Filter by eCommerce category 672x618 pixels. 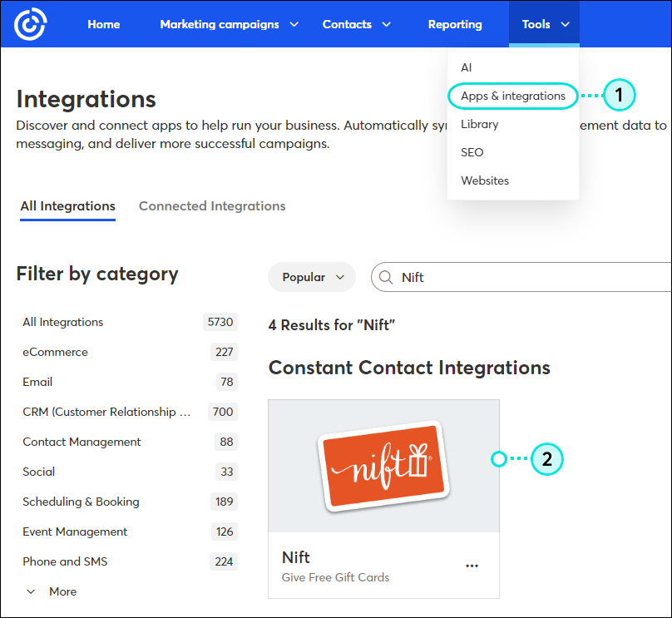(x=130, y=353)
